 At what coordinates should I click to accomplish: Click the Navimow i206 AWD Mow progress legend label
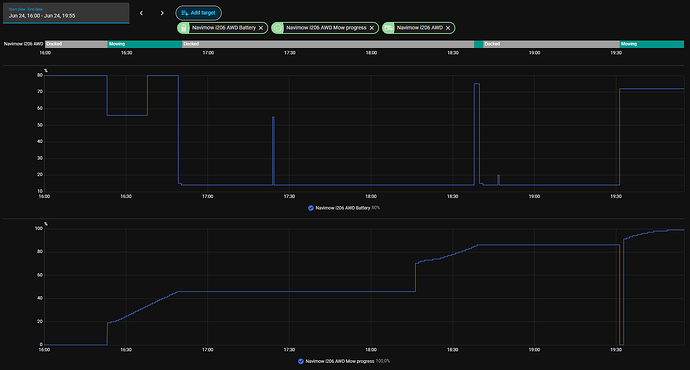pos(340,361)
